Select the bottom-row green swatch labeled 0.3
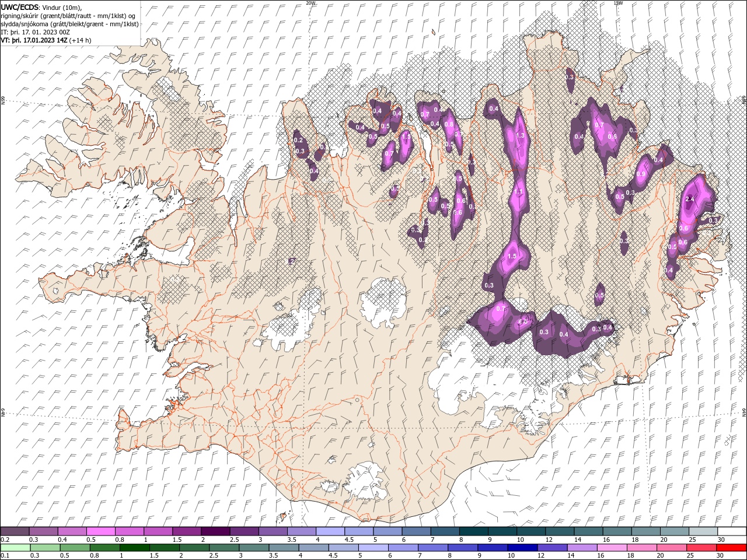This screenshot has width=747, height=560. click(x=45, y=548)
